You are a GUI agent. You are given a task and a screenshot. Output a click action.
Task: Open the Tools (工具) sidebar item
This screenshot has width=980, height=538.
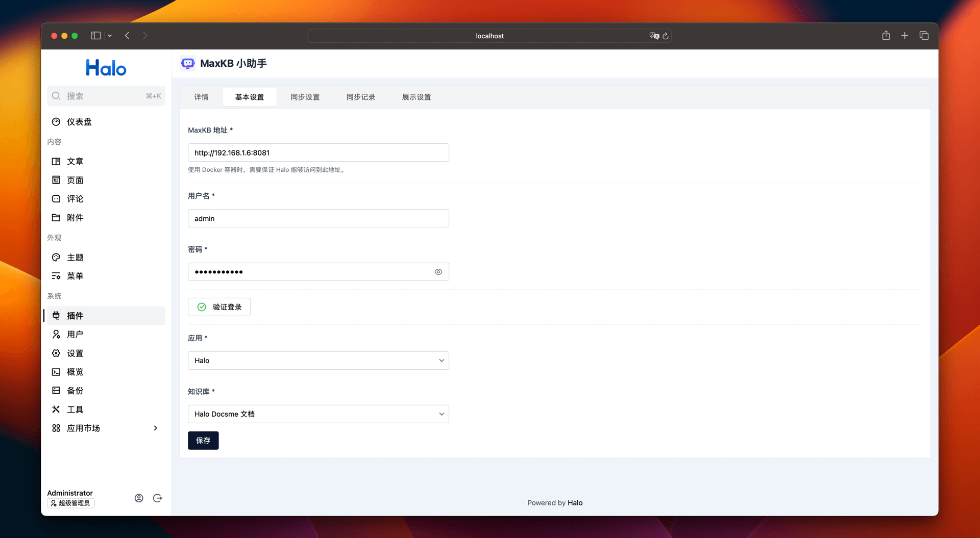(x=106, y=409)
